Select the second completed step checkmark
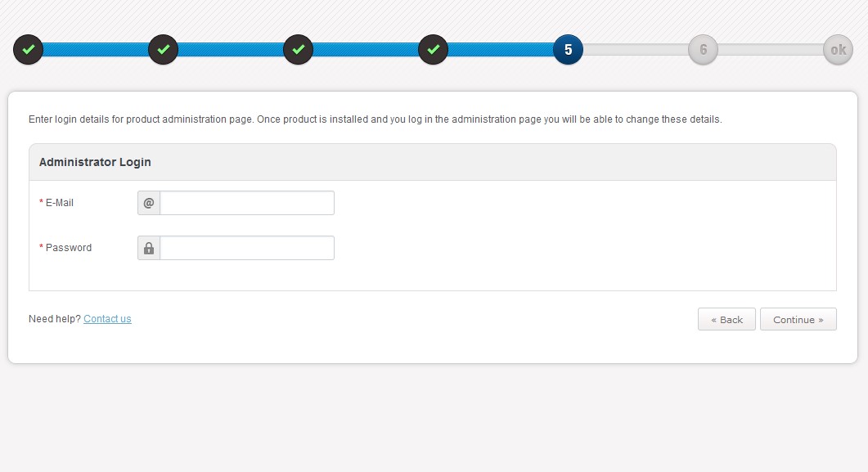The height and width of the screenshot is (472, 868). [163, 50]
